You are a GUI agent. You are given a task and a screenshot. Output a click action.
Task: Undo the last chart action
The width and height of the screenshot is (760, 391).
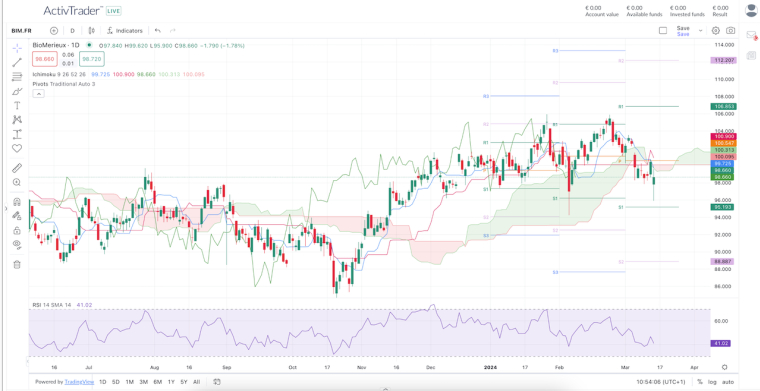click(158, 31)
